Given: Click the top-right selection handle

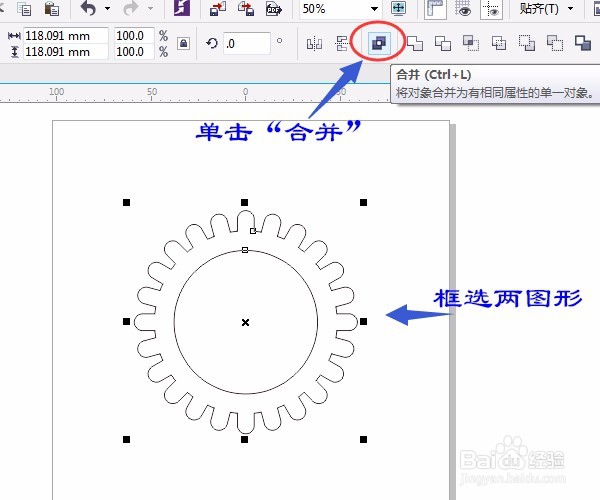Looking at the screenshot, I should [x=364, y=202].
